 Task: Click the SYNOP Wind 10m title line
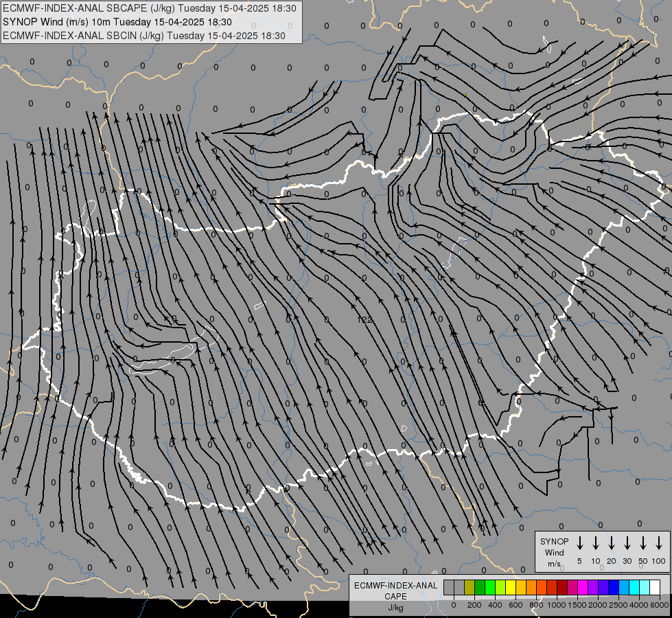click(x=117, y=22)
